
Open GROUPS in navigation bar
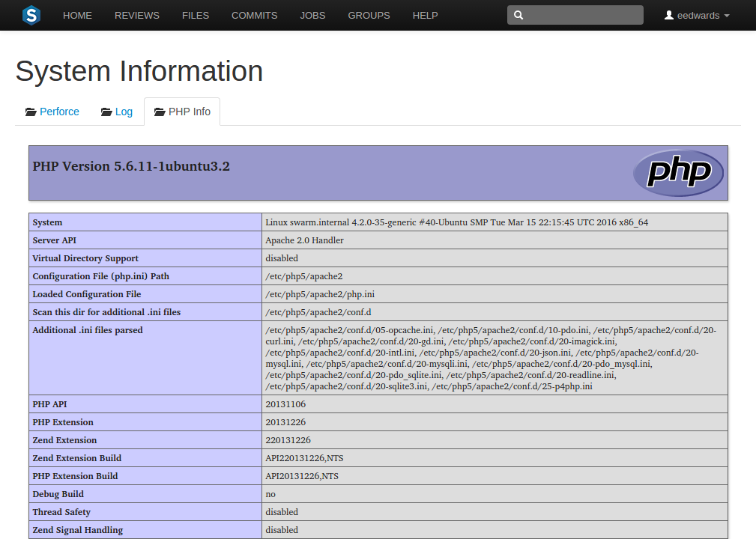point(369,16)
